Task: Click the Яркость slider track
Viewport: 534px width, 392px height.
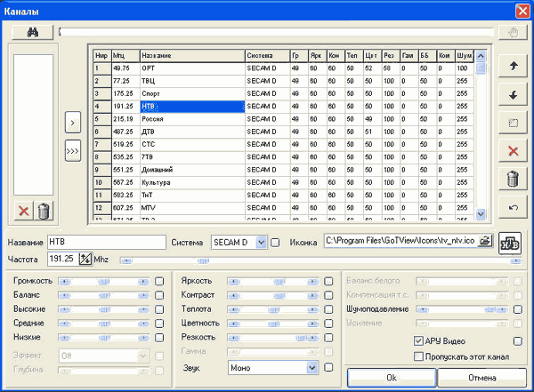Action: [x=273, y=282]
